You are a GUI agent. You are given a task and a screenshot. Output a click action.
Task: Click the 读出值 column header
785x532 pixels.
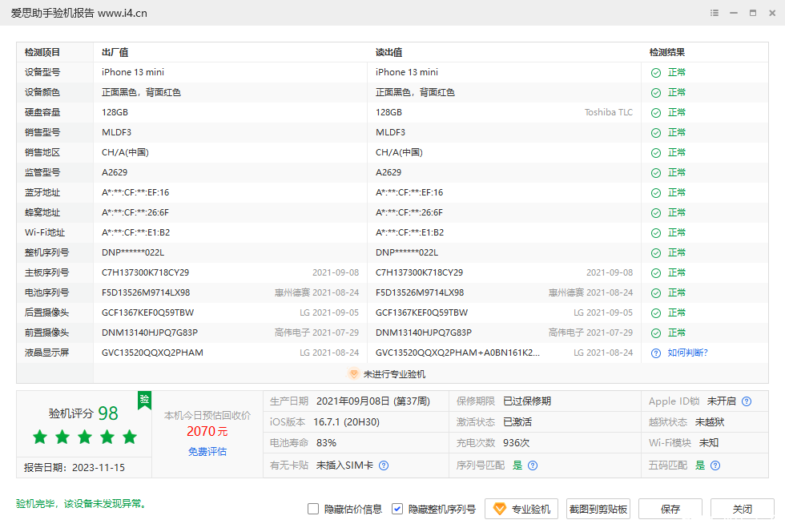coord(389,52)
